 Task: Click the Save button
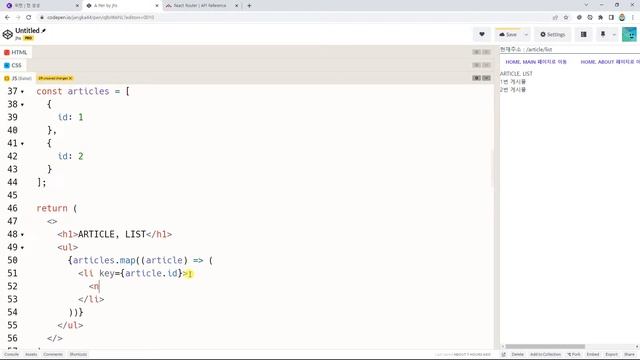click(508, 35)
